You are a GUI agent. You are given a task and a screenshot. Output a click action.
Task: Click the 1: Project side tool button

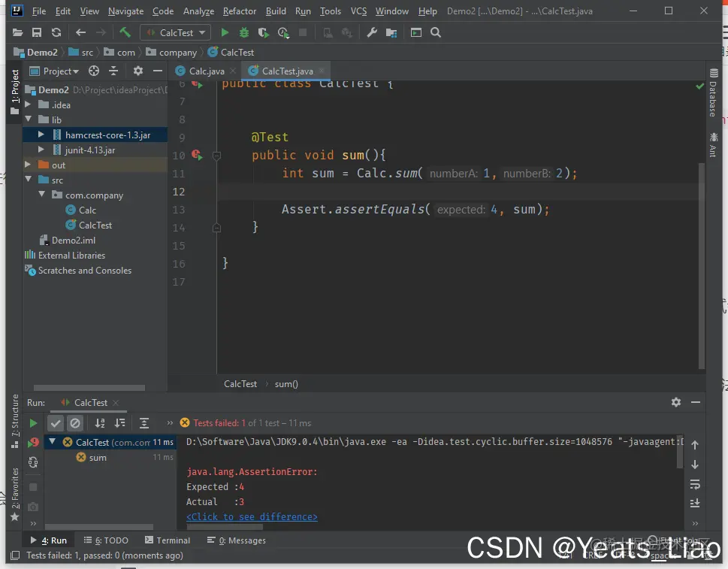pos(15,92)
